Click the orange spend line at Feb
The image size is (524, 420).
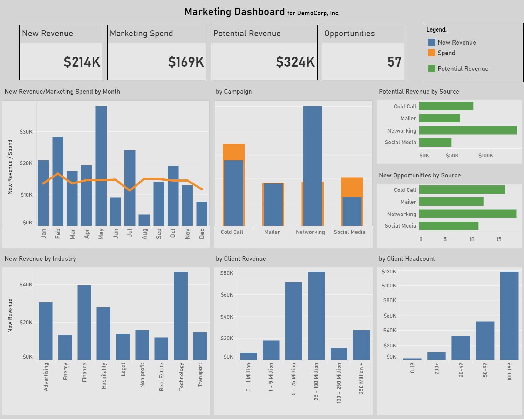coord(58,174)
